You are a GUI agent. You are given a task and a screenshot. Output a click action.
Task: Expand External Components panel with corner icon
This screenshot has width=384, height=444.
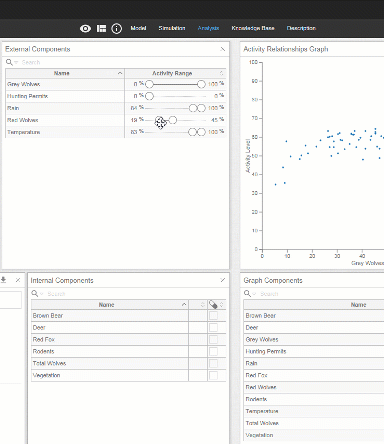223,49
